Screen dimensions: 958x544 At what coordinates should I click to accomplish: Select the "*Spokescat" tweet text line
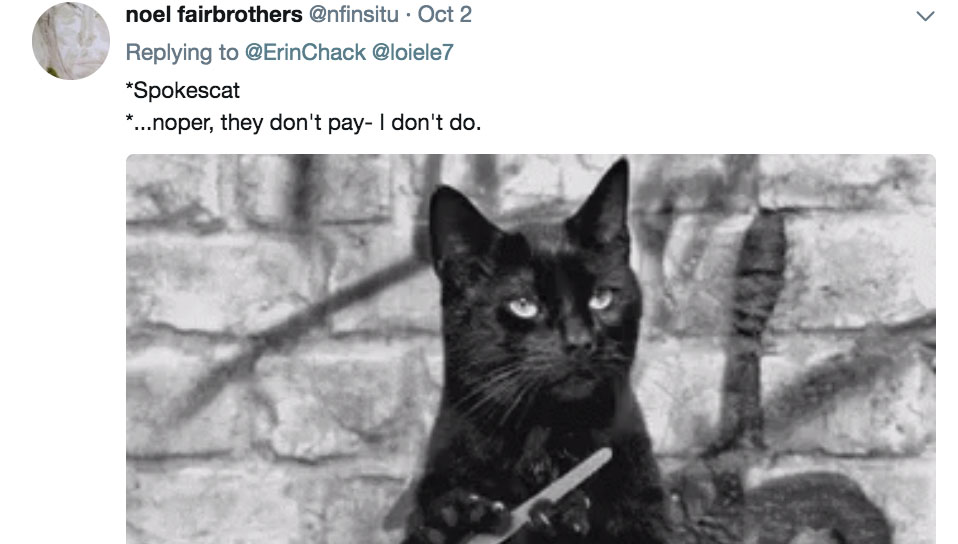click(183, 90)
